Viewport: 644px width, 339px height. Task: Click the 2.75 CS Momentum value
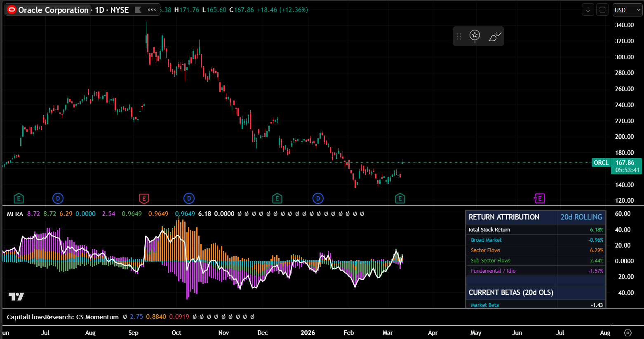136,317
